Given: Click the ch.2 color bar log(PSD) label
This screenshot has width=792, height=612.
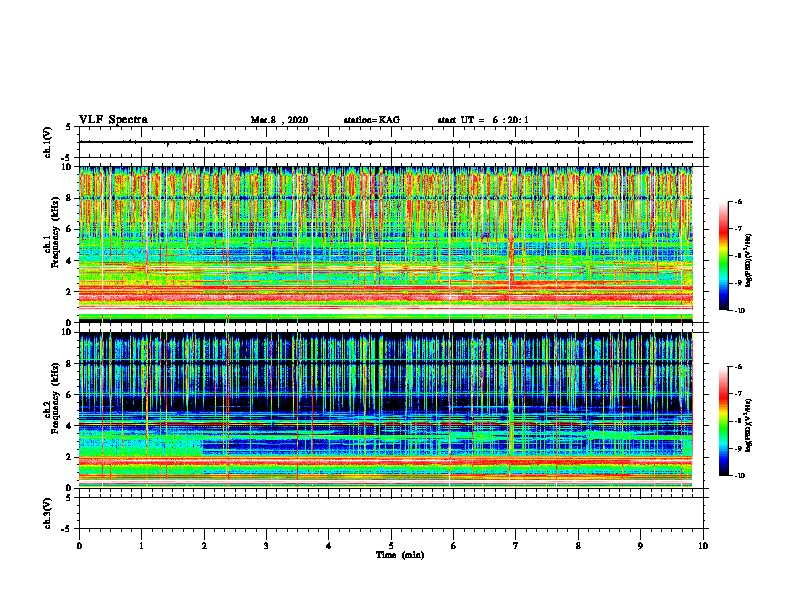Looking at the screenshot, I should click(x=748, y=425).
